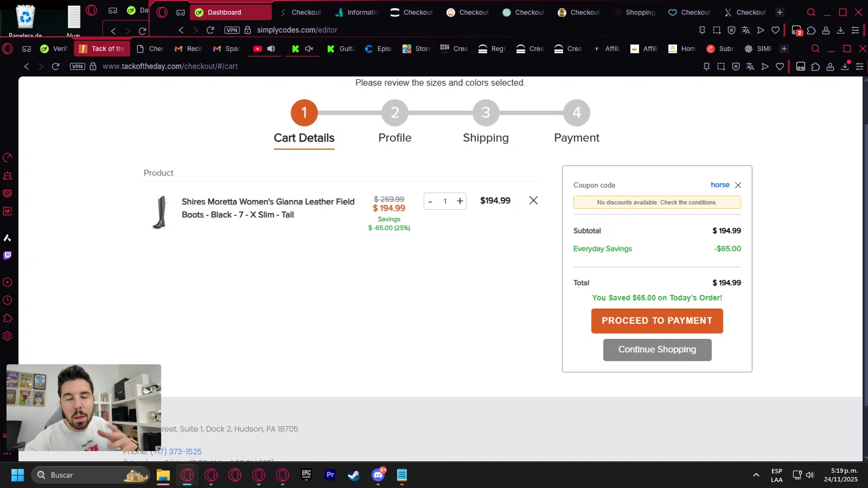Call the phone number (717) 373-1525
This screenshot has width=868, height=488.
click(176, 452)
